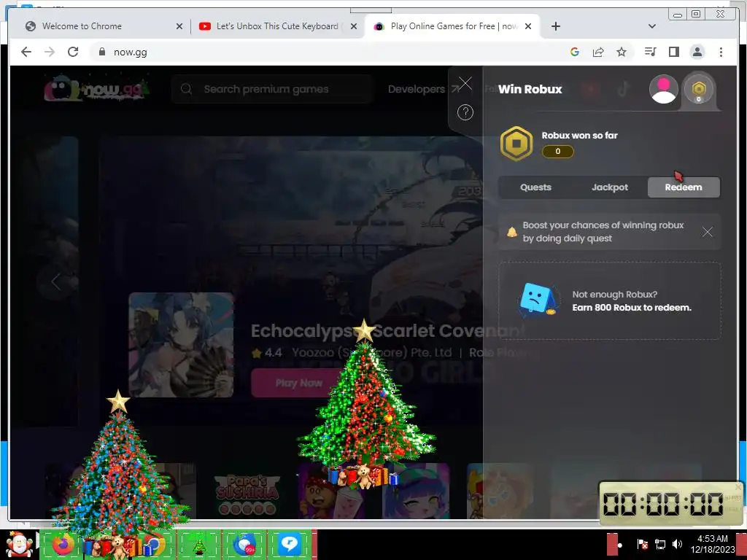Click the Play Now button
Viewport: 747px width, 560px height.
tap(299, 383)
